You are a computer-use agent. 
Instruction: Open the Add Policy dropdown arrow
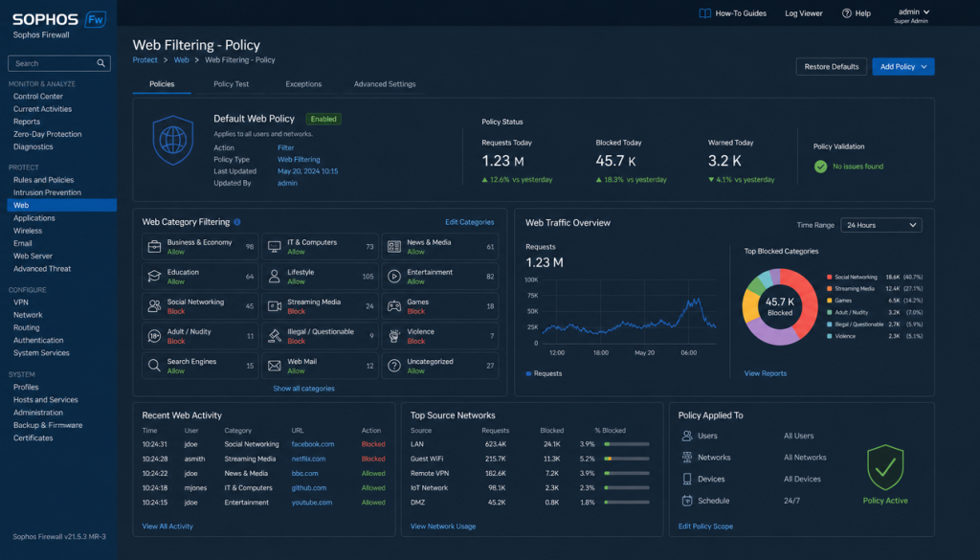click(924, 67)
